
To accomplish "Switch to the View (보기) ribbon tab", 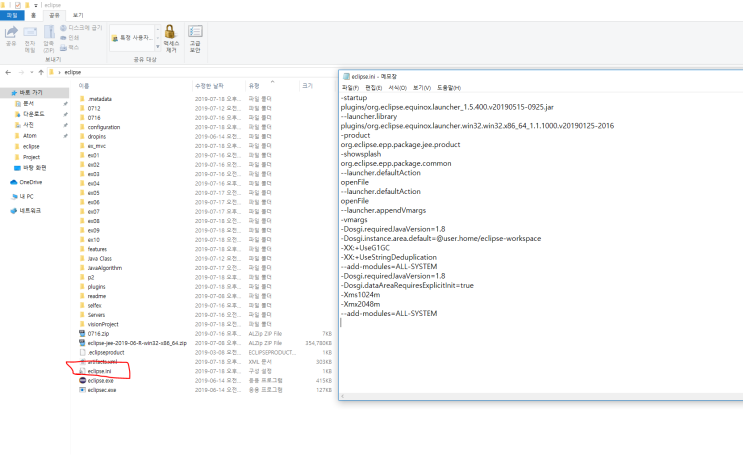I will [x=78, y=15].
